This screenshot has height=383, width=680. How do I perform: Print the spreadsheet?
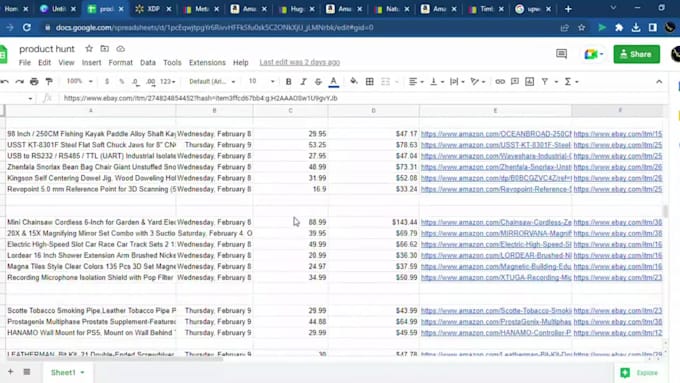coord(34,82)
